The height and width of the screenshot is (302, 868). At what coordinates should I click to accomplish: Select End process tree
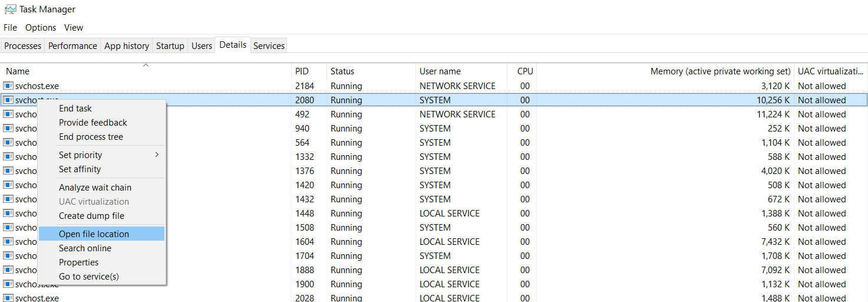101,137
